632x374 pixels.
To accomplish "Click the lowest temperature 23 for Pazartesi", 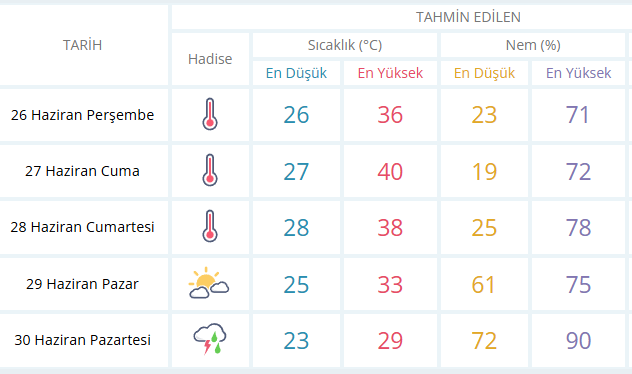I will [296, 341].
